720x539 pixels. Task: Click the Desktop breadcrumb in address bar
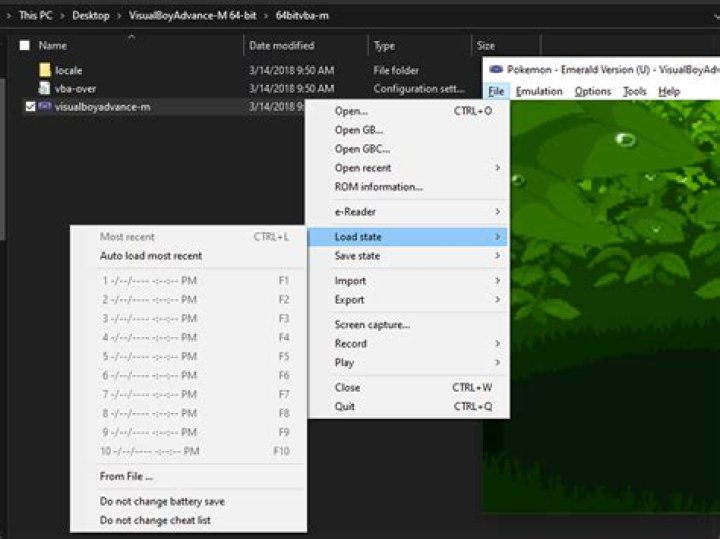pyautogui.click(x=90, y=16)
